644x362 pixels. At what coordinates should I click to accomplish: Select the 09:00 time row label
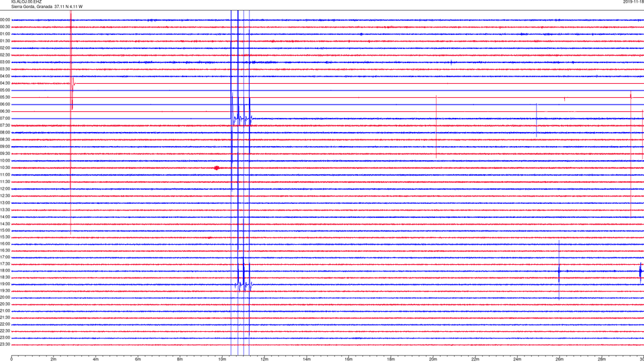tap(5, 147)
